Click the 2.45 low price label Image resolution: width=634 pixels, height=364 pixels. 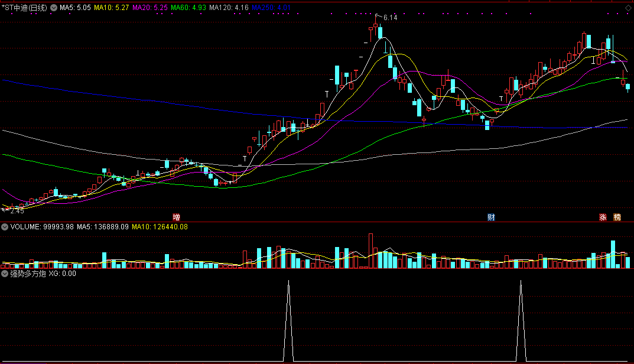[17, 211]
